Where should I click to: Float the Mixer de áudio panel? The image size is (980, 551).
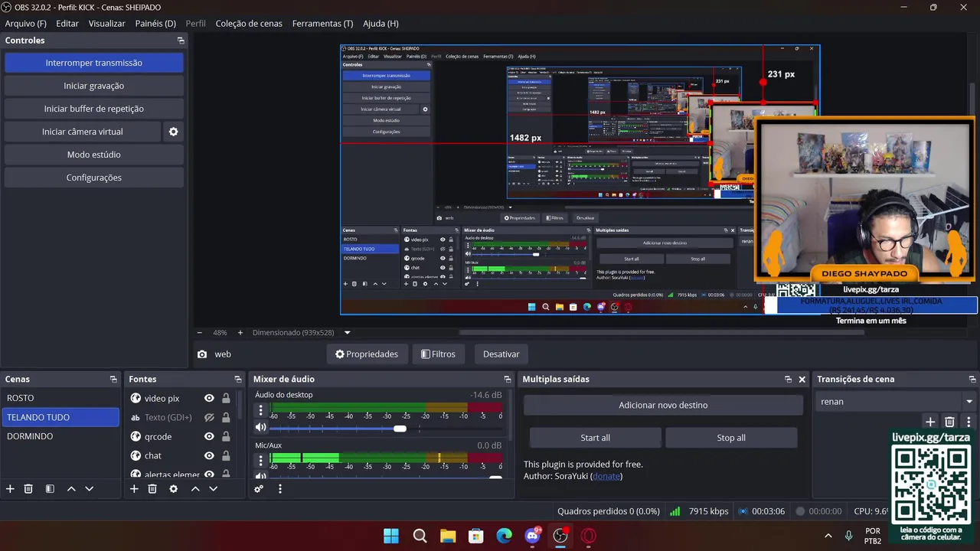click(x=507, y=380)
